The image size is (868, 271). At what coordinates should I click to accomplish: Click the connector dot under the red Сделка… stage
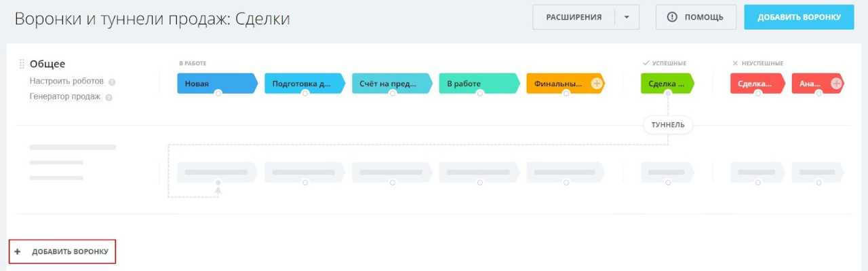point(758,94)
